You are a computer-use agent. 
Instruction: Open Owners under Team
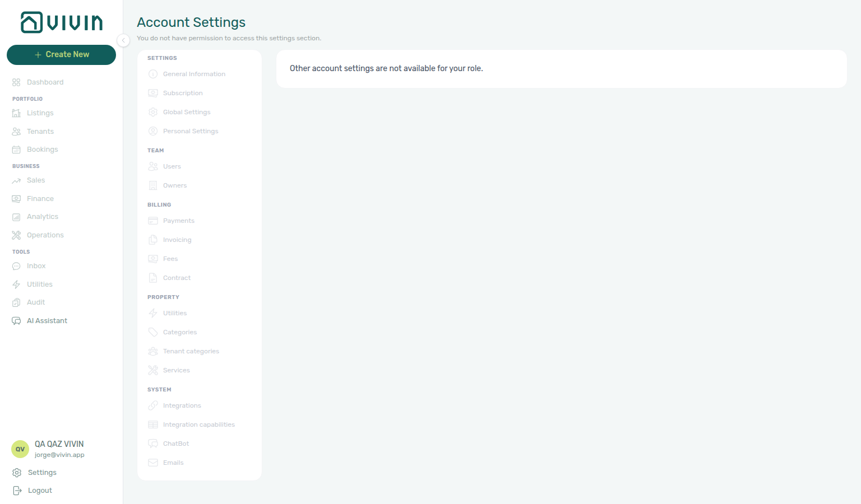click(175, 185)
